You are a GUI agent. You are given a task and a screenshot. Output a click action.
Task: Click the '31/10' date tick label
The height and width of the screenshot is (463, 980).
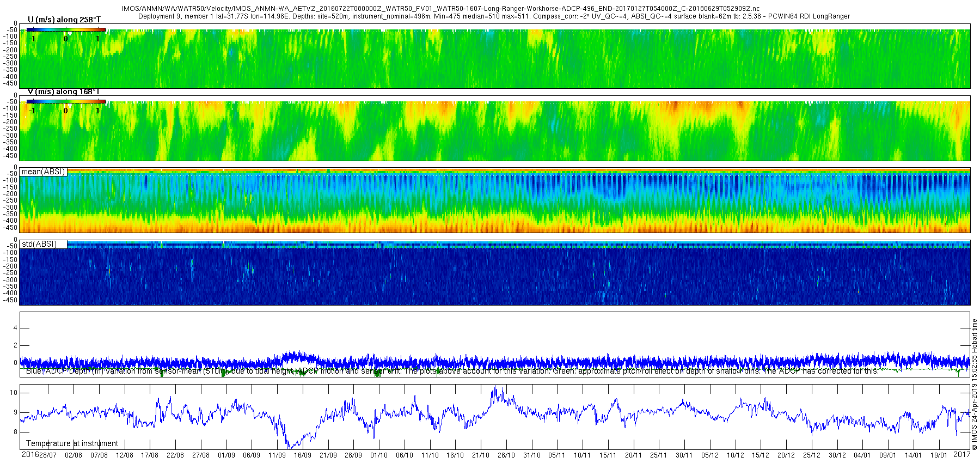[532, 455]
